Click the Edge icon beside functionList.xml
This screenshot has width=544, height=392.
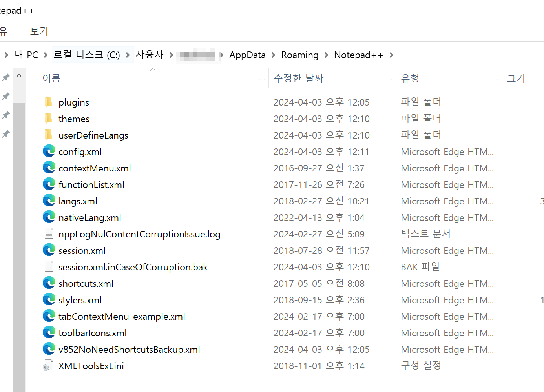click(x=49, y=184)
